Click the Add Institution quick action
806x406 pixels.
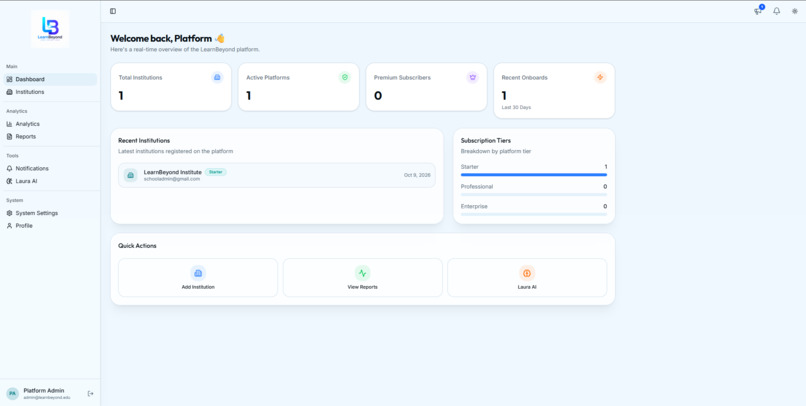tap(198, 278)
